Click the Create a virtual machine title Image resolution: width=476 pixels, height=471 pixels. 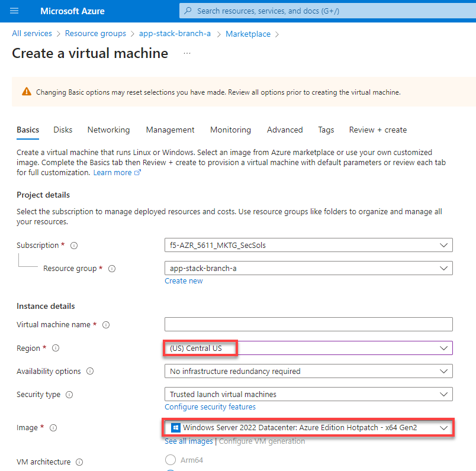pos(90,53)
